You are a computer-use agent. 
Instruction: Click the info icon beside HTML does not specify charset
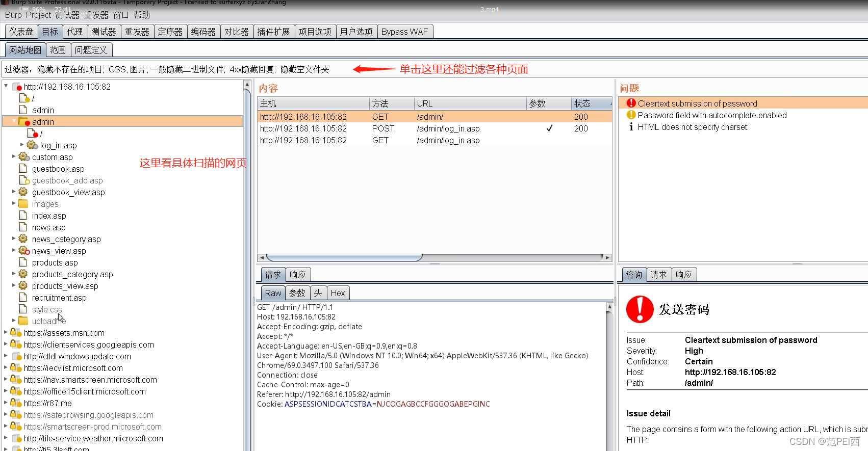[631, 127]
